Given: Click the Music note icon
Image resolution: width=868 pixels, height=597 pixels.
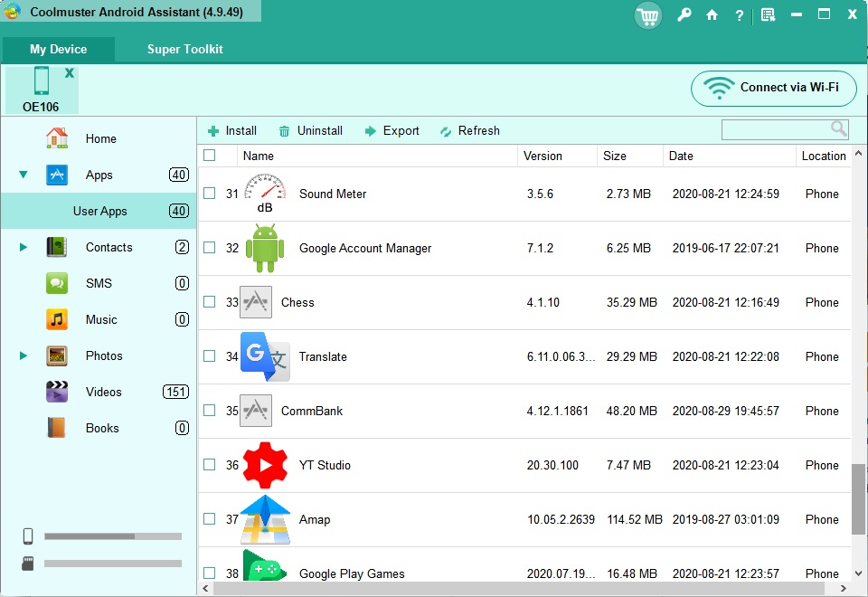Looking at the screenshot, I should 57,319.
